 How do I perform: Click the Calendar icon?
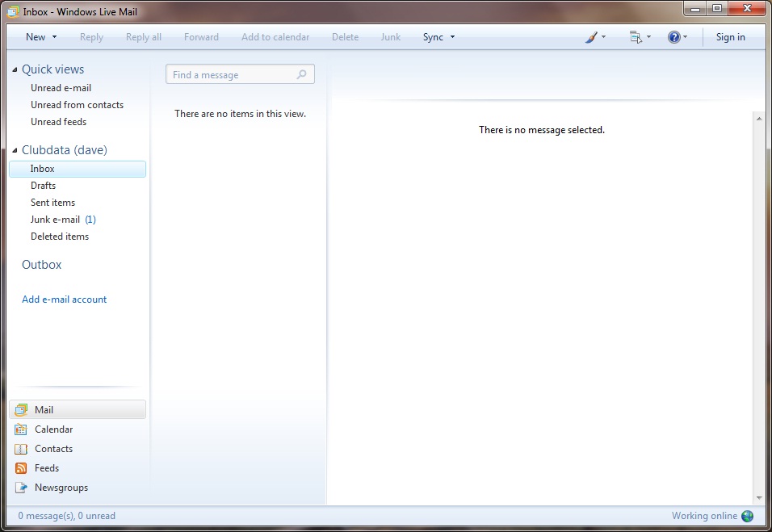coord(21,429)
